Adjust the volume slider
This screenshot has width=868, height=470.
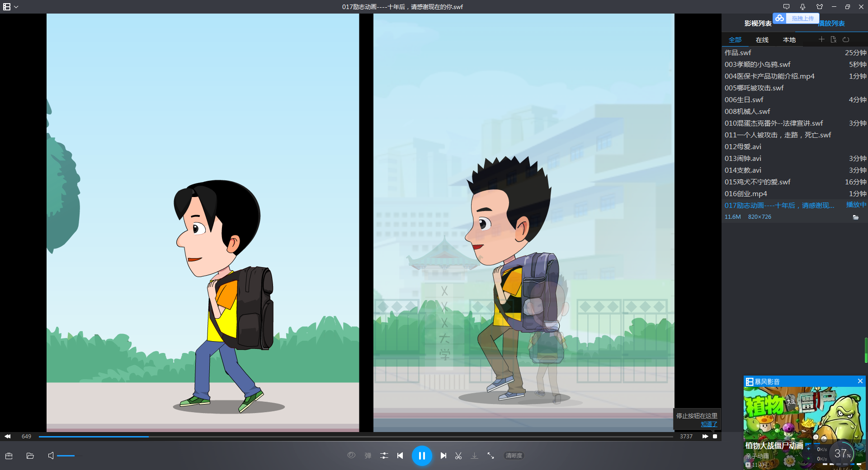(69, 456)
